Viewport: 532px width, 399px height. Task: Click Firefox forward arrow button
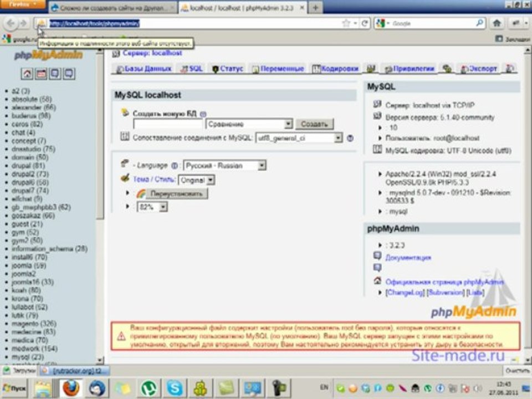[23, 23]
